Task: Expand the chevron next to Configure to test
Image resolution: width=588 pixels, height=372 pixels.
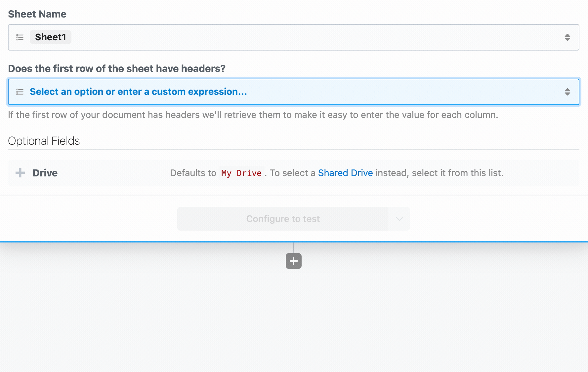Action: [x=399, y=219]
